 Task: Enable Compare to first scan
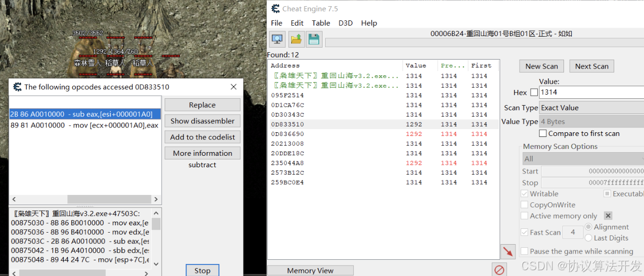543,133
